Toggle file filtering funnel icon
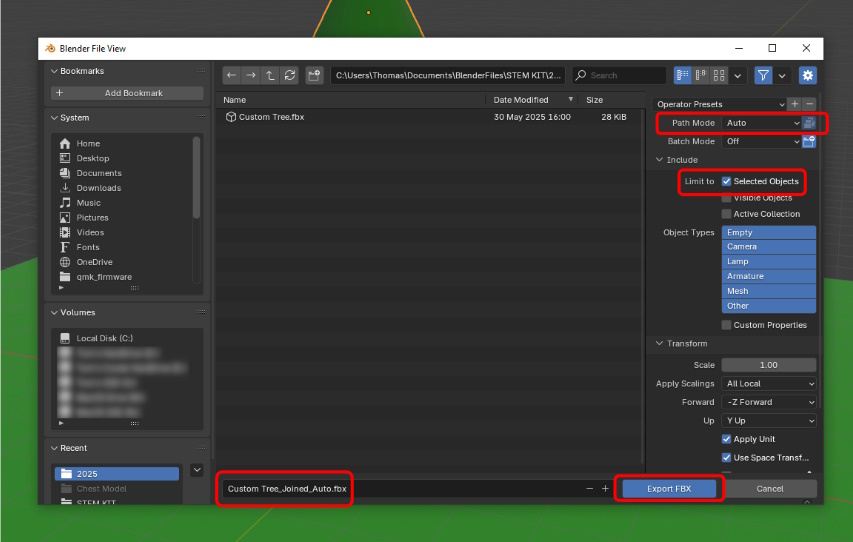 763,76
